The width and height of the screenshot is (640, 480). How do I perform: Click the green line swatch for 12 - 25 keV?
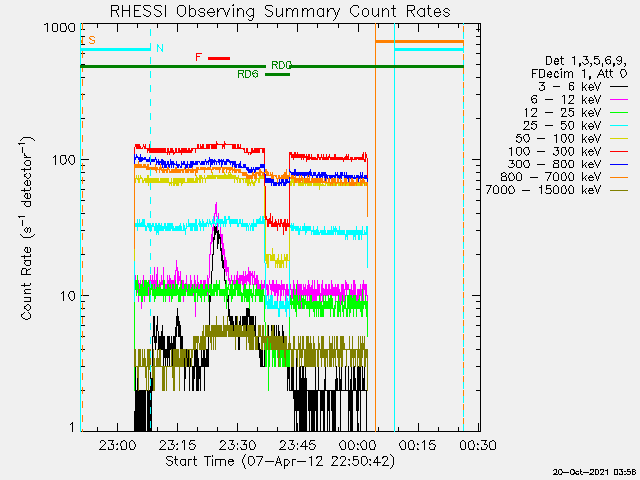point(619,112)
